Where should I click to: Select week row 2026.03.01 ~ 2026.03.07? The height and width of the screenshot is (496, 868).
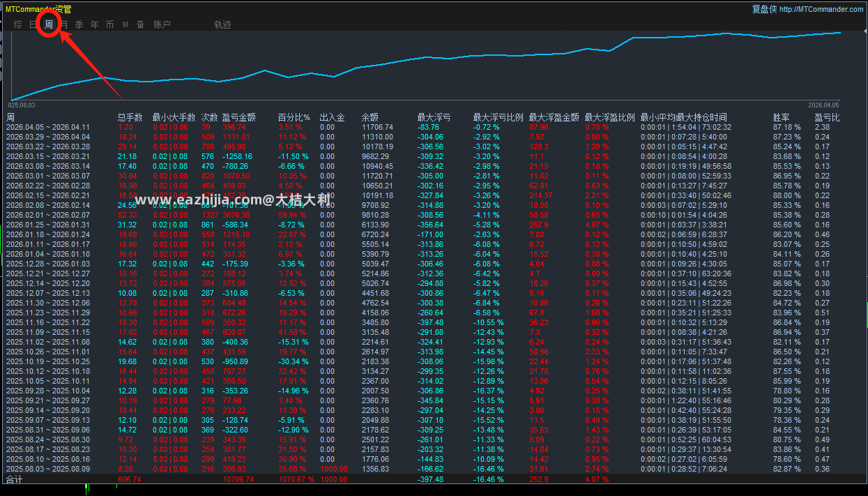pos(434,176)
